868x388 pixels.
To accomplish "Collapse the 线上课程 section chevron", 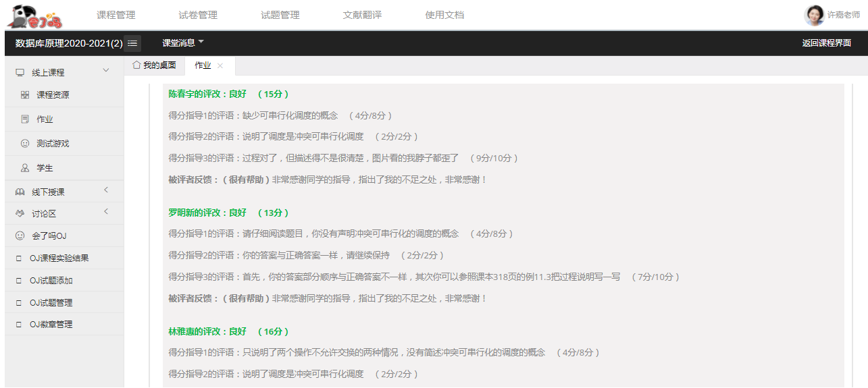I will 106,71.
